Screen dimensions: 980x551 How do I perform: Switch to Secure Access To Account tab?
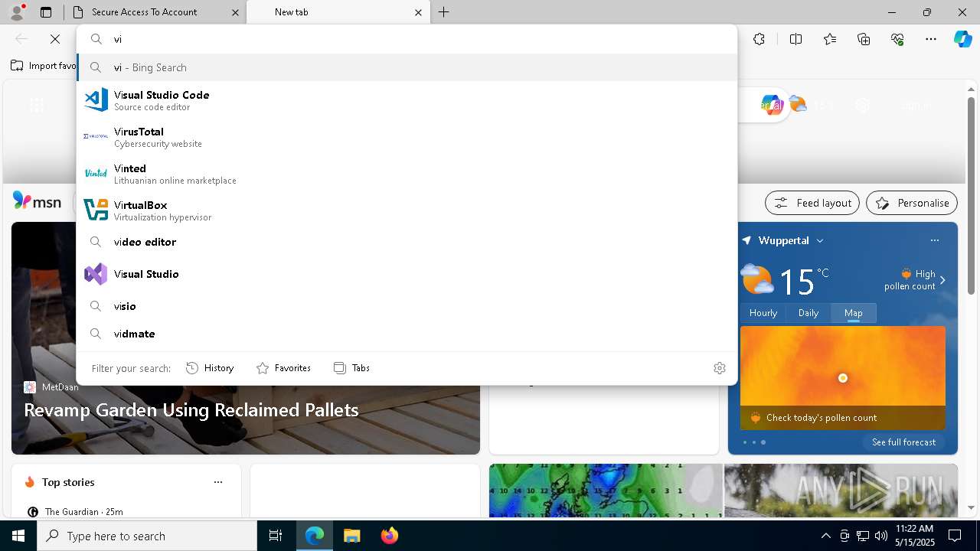click(155, 12)
